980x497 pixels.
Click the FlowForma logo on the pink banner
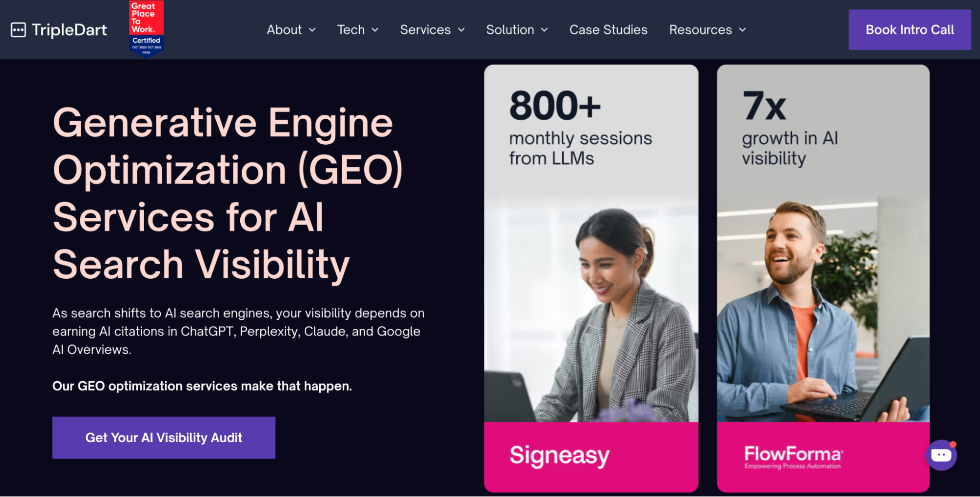click(x=792, y=455)
